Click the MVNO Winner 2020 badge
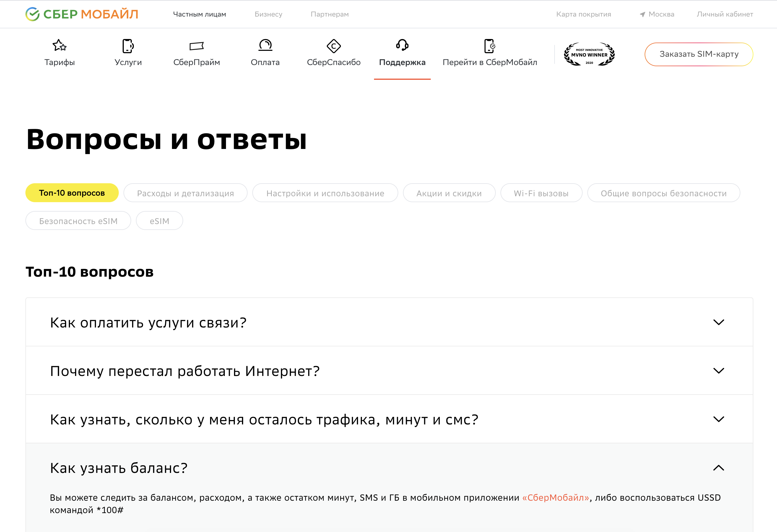 pos(589,54)
